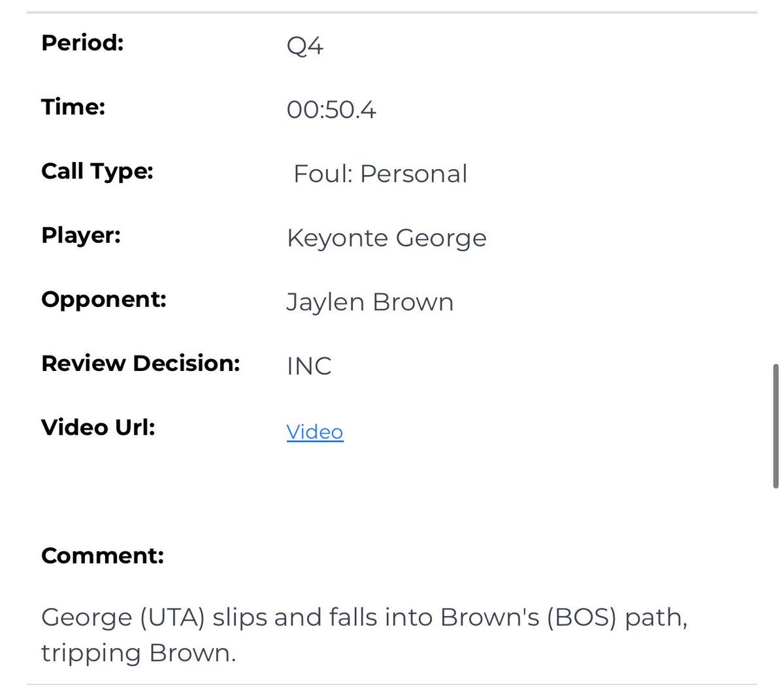Click the Player label

click(x=81, y=235)
